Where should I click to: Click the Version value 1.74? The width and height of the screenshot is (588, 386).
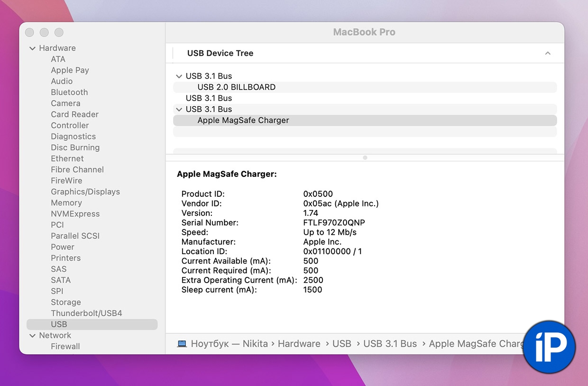(x=311, y=213)
